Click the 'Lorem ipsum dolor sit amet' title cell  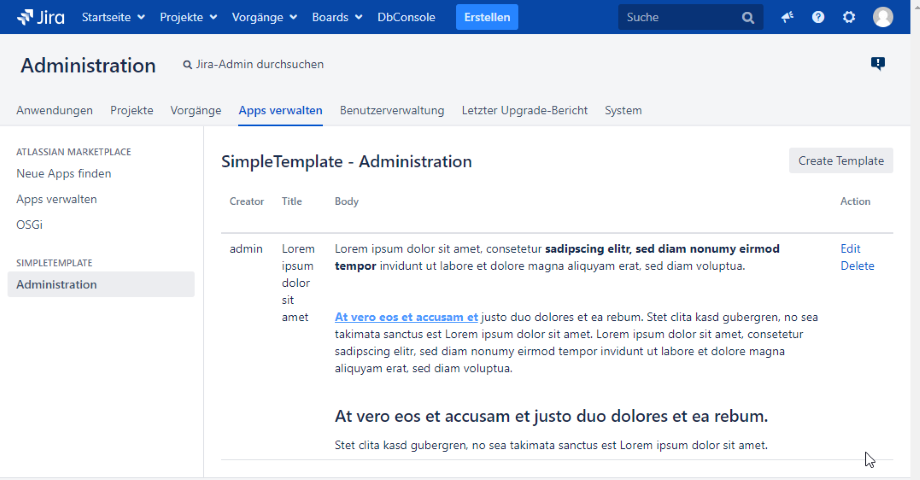click(x=298, y=283)
